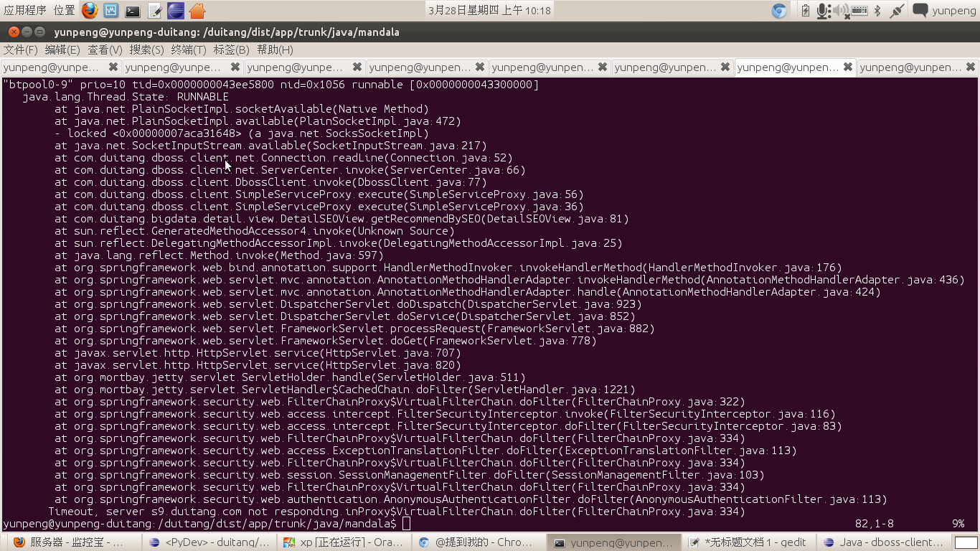Viewport: 980px width, 551px height.
Task: Open the messaging chat bubble indicator
Action: 920,10
